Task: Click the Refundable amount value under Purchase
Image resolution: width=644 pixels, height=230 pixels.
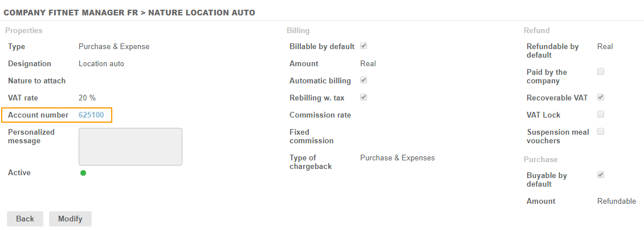Action: pyautogui.click(x=616, y=201)
